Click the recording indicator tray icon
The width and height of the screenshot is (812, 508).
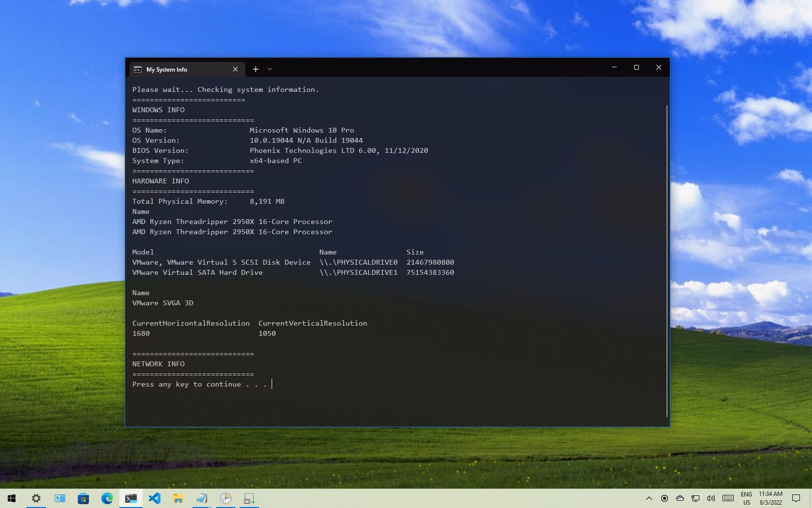pos(665,498)
